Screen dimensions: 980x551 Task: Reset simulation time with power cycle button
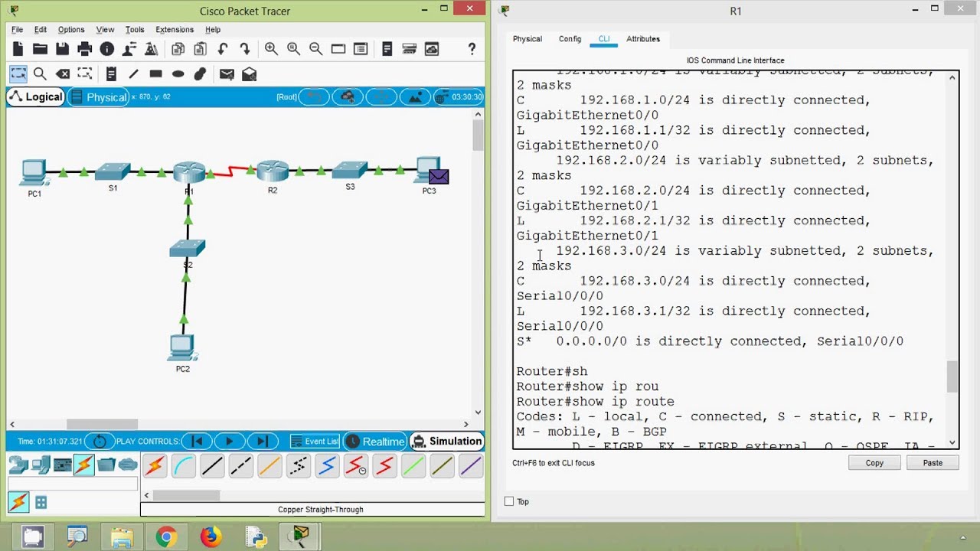tap(100, 442)
